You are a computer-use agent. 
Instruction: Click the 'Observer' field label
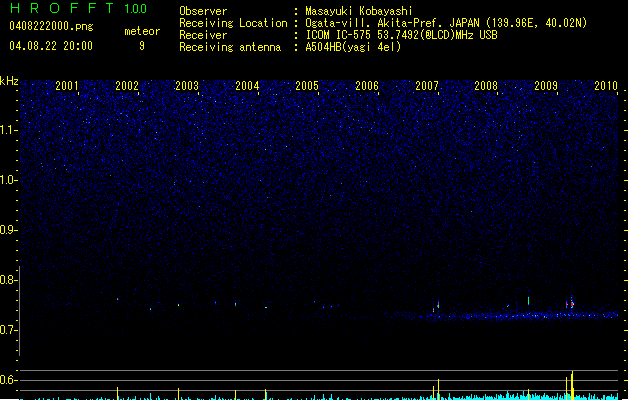click(x=203, y=11)
